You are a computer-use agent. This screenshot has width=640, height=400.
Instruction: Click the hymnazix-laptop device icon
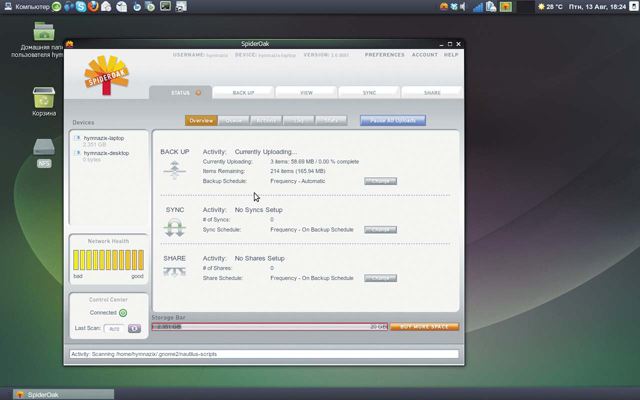pyautogui.click(x=77, y=138)
